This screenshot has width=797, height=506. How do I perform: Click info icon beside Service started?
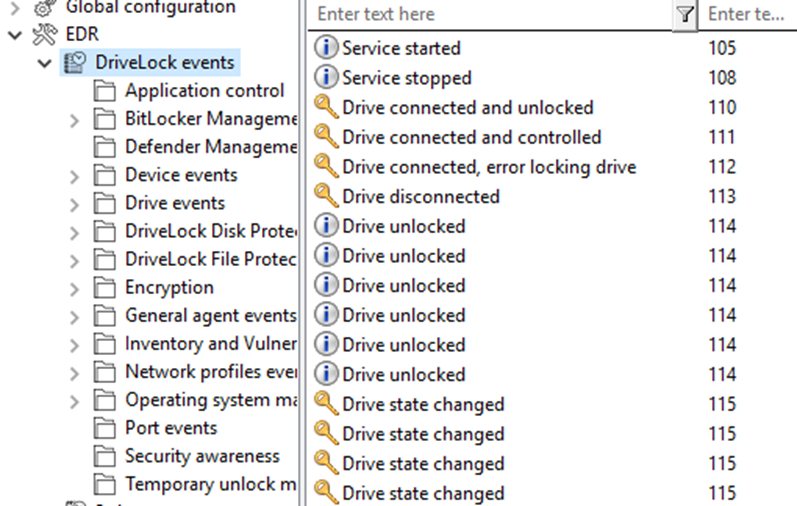(x=325, y=48)
